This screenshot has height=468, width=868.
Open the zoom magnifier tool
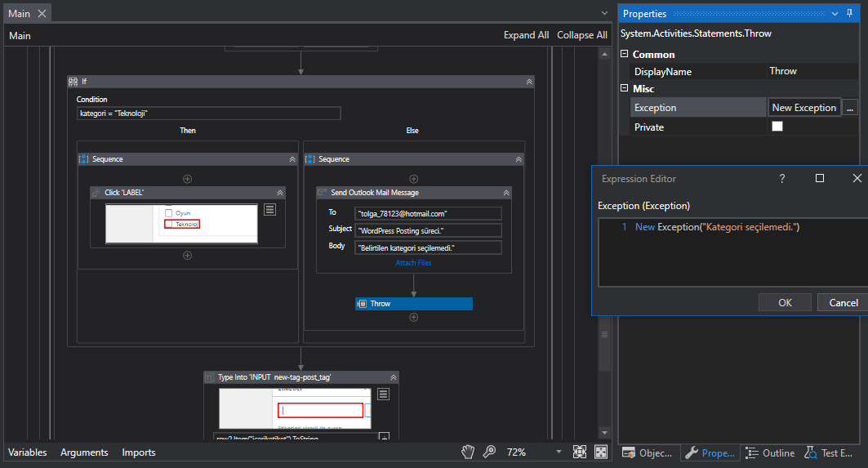point(489,452)
